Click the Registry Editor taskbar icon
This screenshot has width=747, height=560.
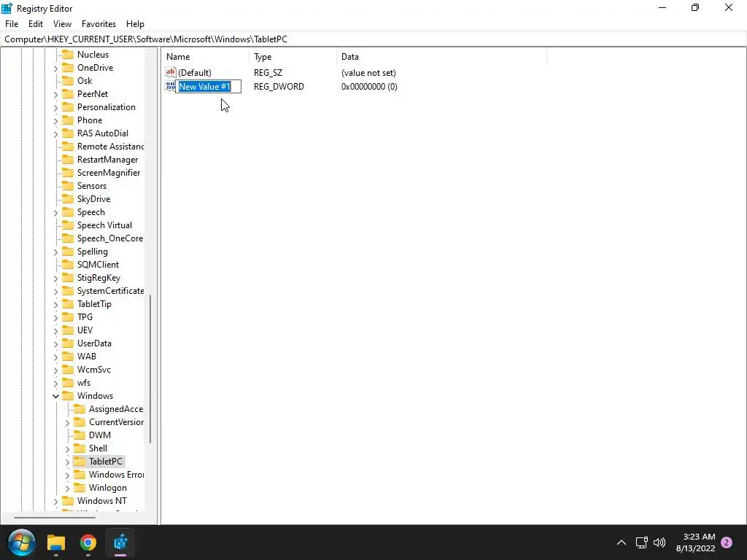pyautogui.click(x=120, y=542)
